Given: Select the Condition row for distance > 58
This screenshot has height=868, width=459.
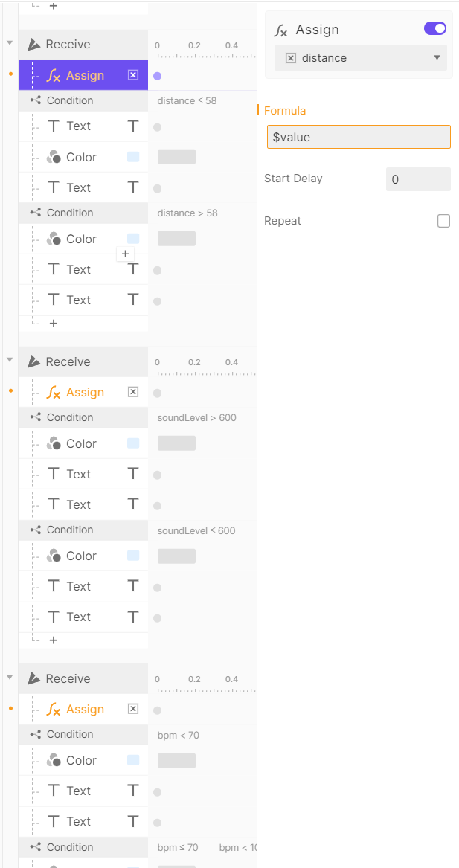Looking at the screenshot, I should tap(83, 213).
